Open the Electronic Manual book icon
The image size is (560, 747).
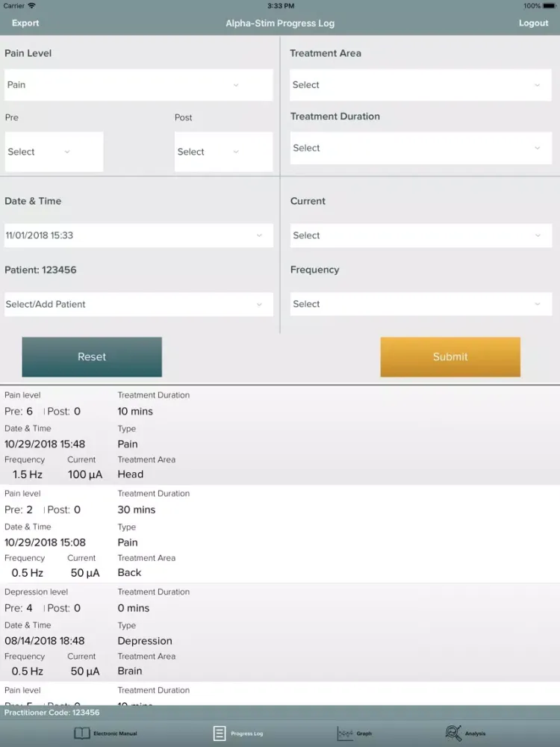(x=82, y=734)
